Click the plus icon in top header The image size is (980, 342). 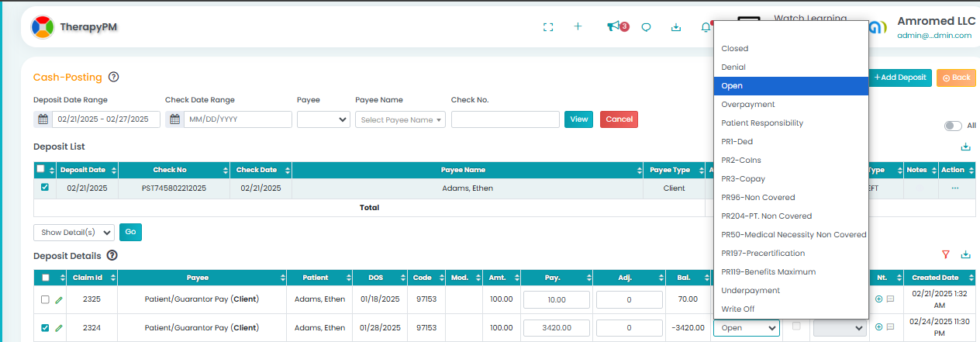[x=578, y=26]
